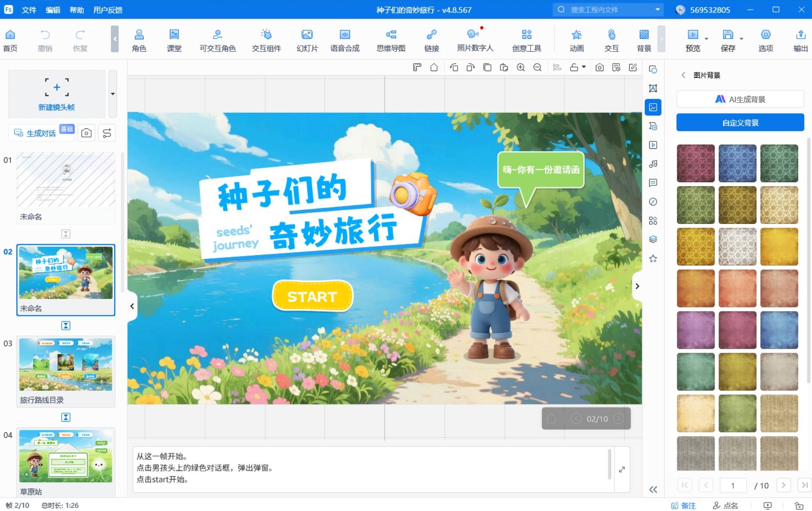
Task: Toggle transition marker between frames 02 and 03
Action: coord(66,326)
